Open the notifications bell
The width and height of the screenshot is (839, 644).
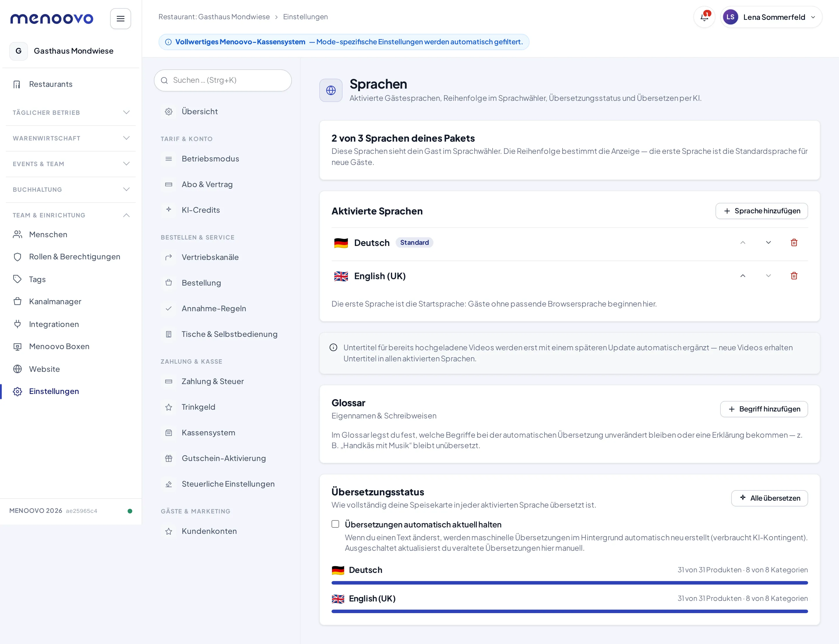coord(704,17)
